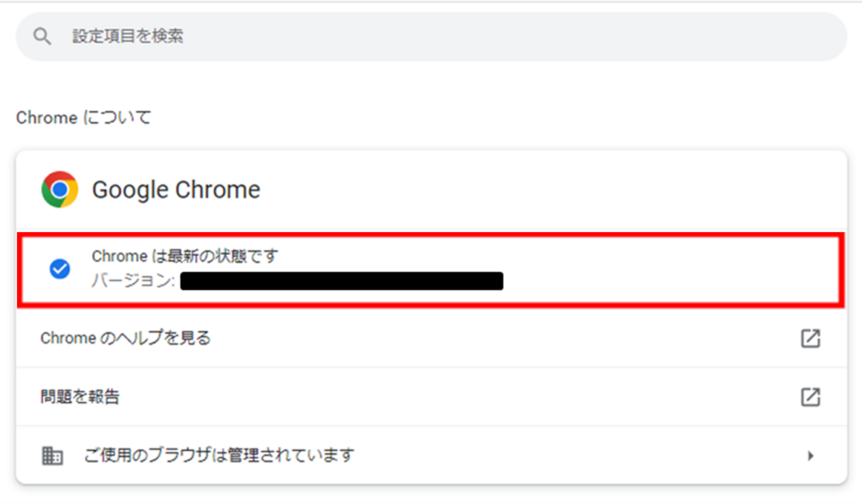Click the magnifier icon in the search bar
This screenshot has width=862, height=504.
coord(41,36)
